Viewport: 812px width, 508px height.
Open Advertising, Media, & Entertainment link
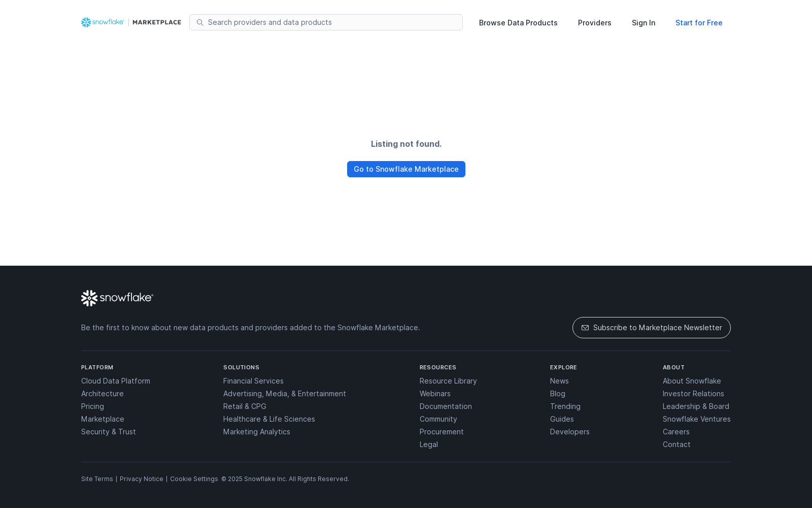(285, 394)
